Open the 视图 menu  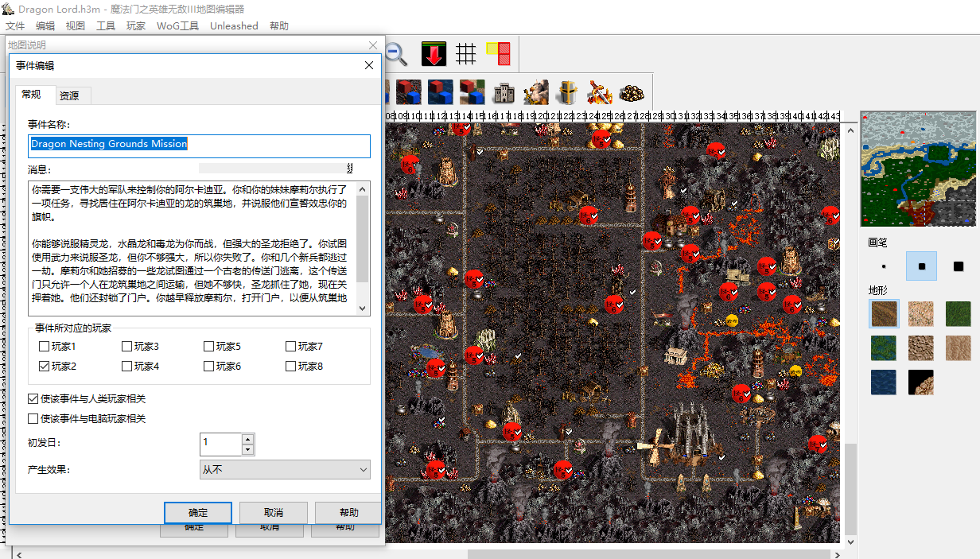pos(76,26)
